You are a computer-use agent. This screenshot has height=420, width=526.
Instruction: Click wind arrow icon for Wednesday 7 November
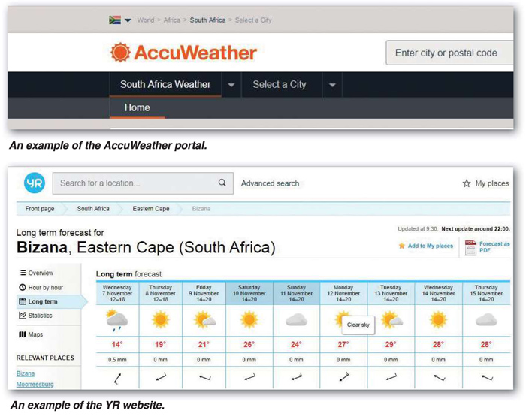[117, 379]
